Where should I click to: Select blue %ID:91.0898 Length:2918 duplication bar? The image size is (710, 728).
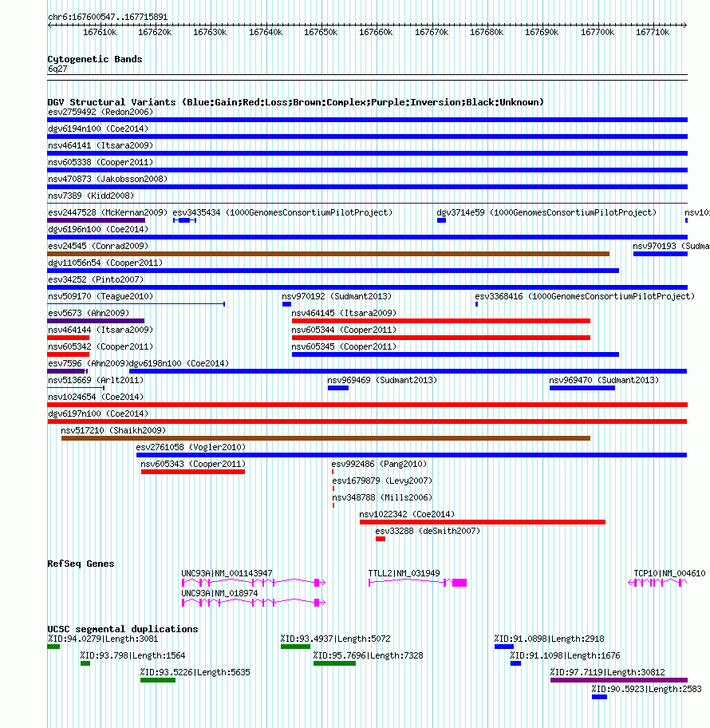point(504,647)
